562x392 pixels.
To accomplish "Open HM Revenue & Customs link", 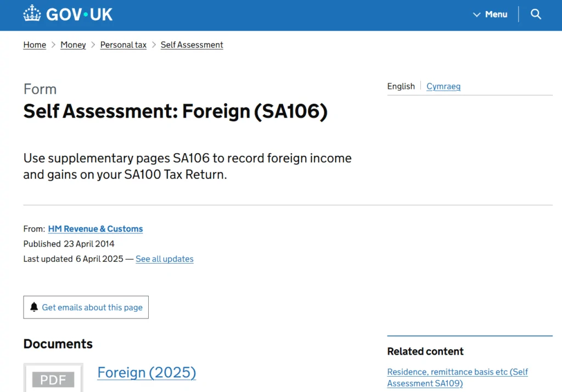I will click(95, 229).
